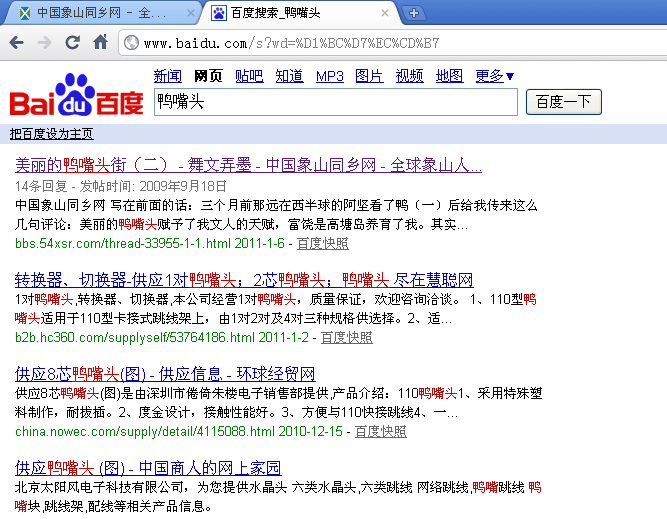Screen dimensions: 667x519
Task: Open a new tab with the plus button
Action: tap(413, 13)
